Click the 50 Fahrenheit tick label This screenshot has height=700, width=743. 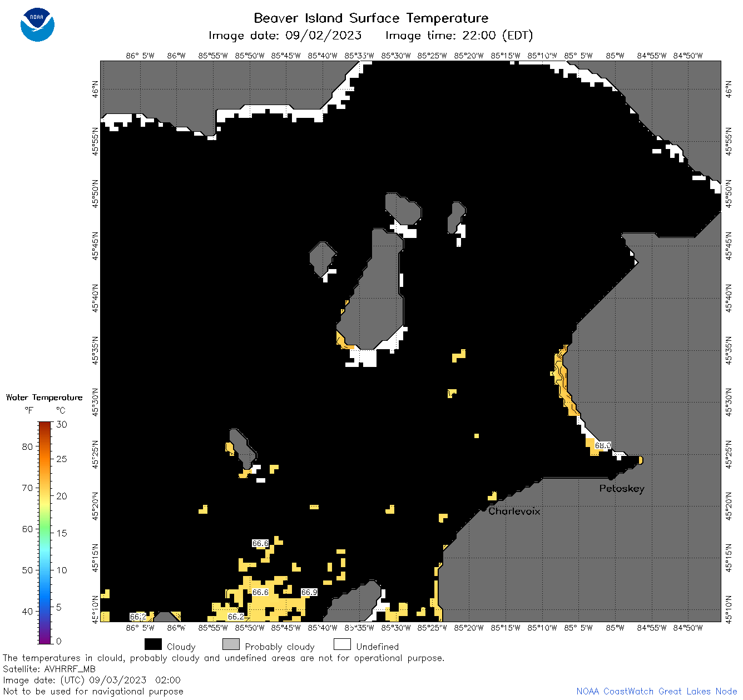(27, 570)
